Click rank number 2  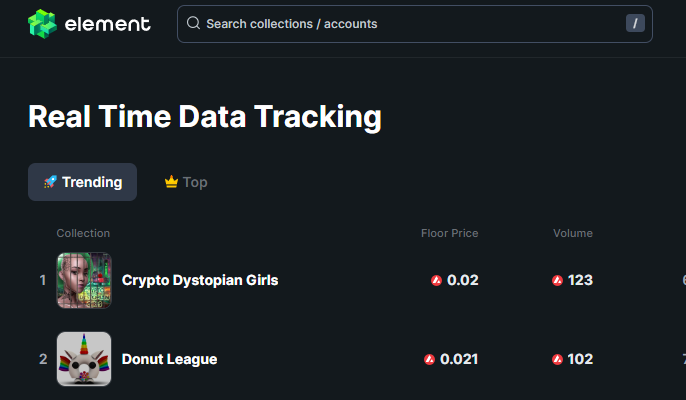43,359
